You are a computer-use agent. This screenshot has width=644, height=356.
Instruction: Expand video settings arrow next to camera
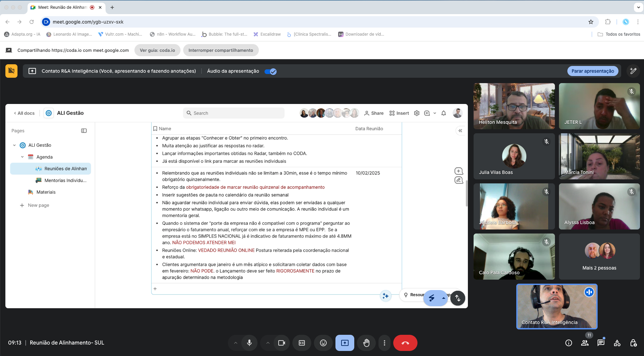pos(268,343)
